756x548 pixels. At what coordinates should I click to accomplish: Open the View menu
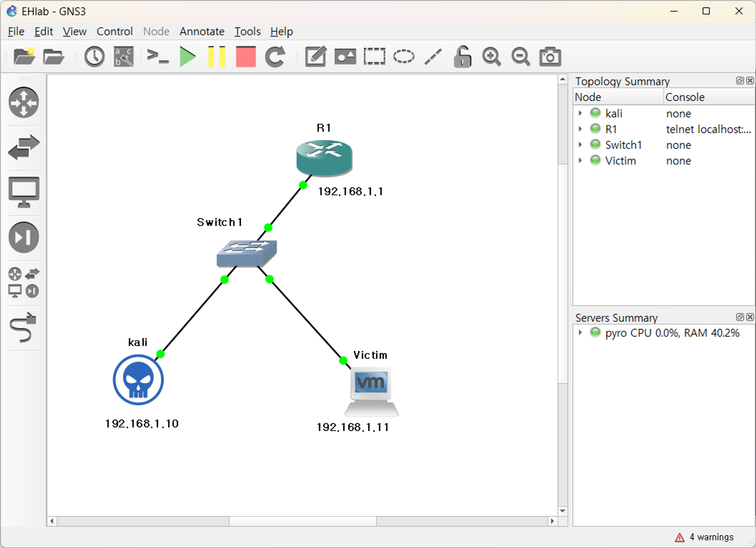[x=74, y=31]
